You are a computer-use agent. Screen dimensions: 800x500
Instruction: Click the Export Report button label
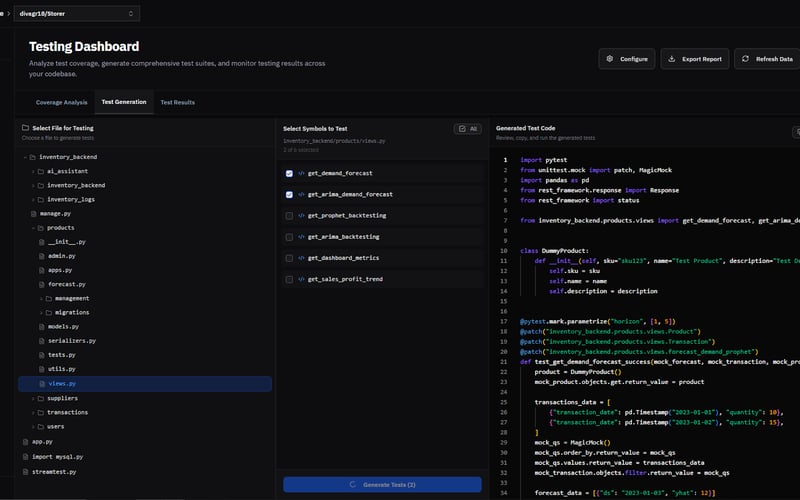pyautogui.click(x=702, y=59)
